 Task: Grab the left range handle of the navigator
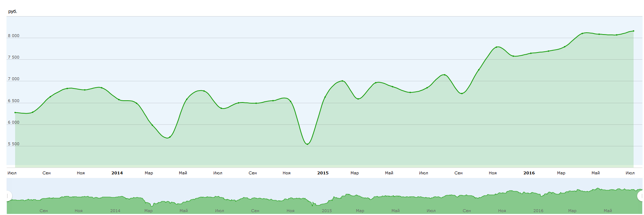pyautogui.click(x=8, y=196)
